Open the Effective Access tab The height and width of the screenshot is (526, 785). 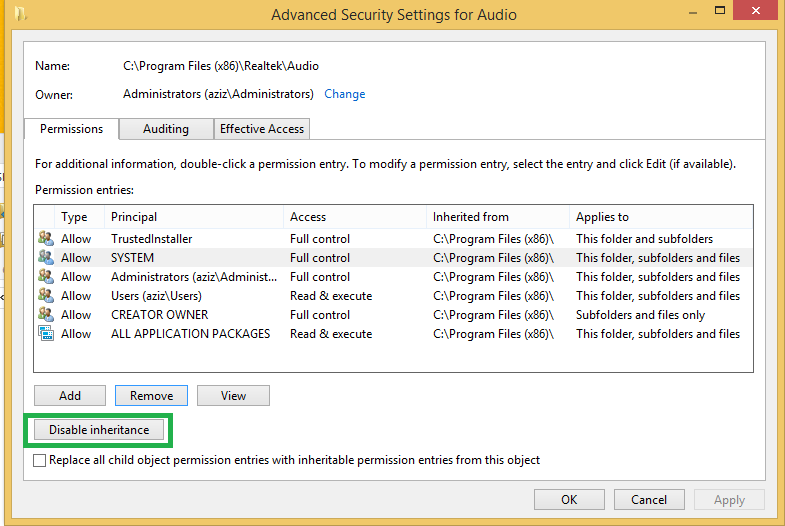pyautogui.click(x=263, y=129)
